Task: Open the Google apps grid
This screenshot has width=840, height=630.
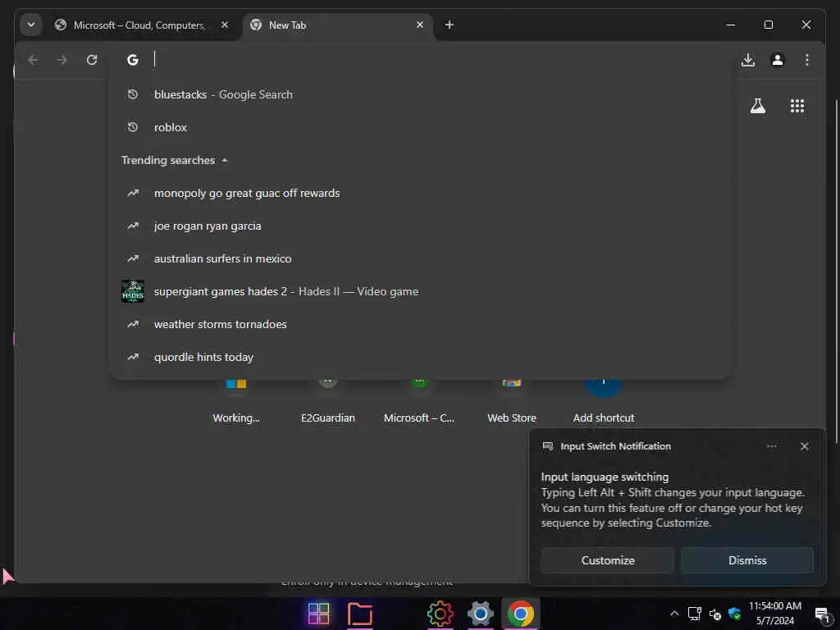Action: (797, 106)
